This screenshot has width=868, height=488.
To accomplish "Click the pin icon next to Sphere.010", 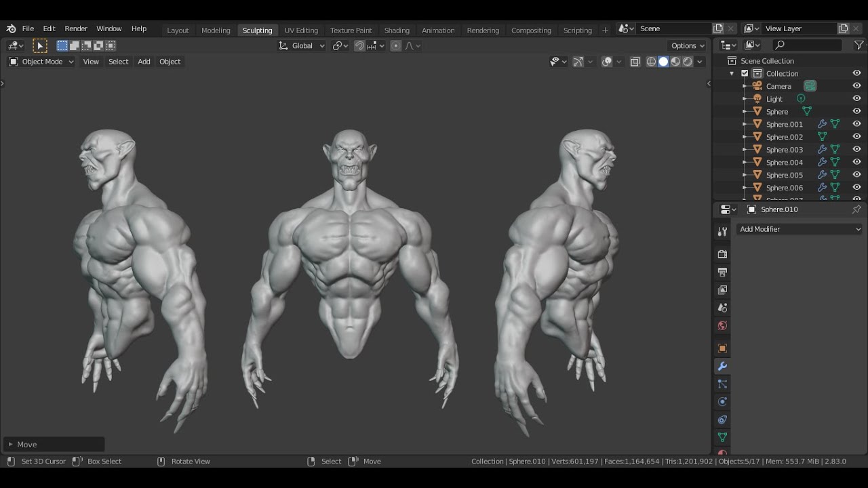I will (856, 209).
